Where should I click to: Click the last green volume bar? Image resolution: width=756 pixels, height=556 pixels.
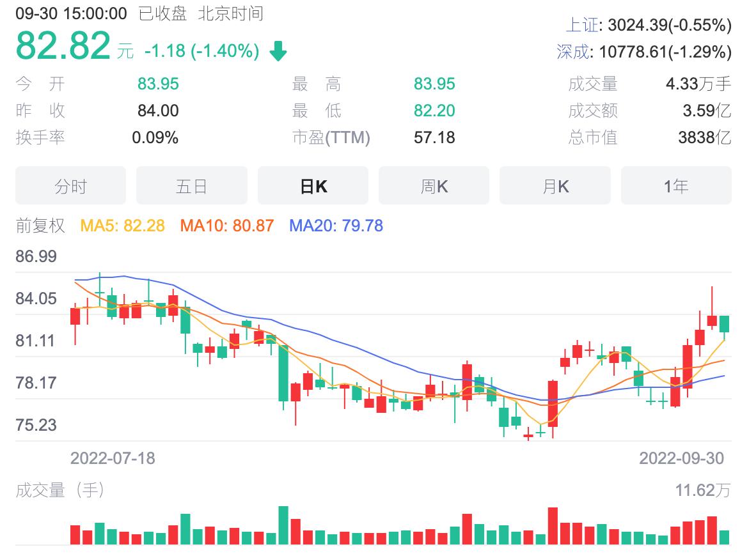[x=724, y=537]
